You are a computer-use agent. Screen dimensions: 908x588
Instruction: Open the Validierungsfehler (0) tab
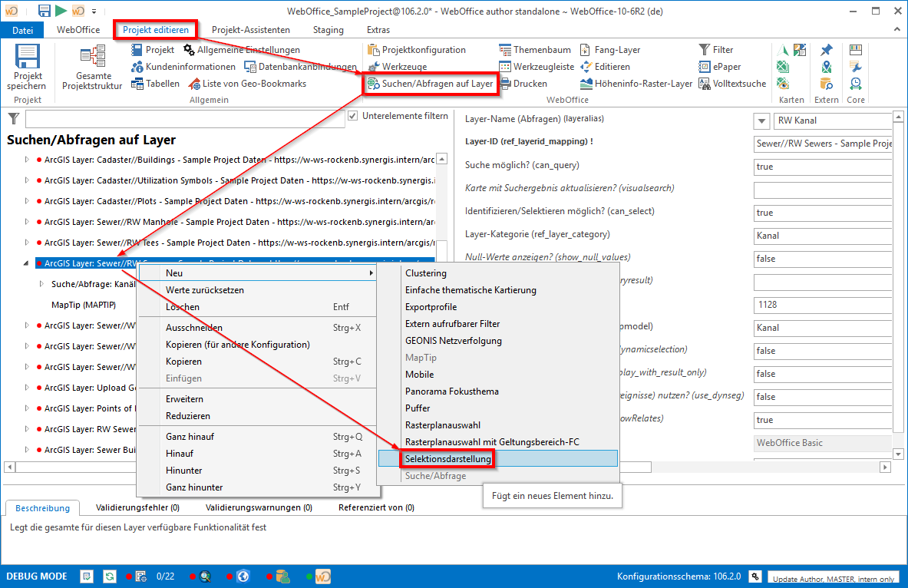click(x=137, y=507)
